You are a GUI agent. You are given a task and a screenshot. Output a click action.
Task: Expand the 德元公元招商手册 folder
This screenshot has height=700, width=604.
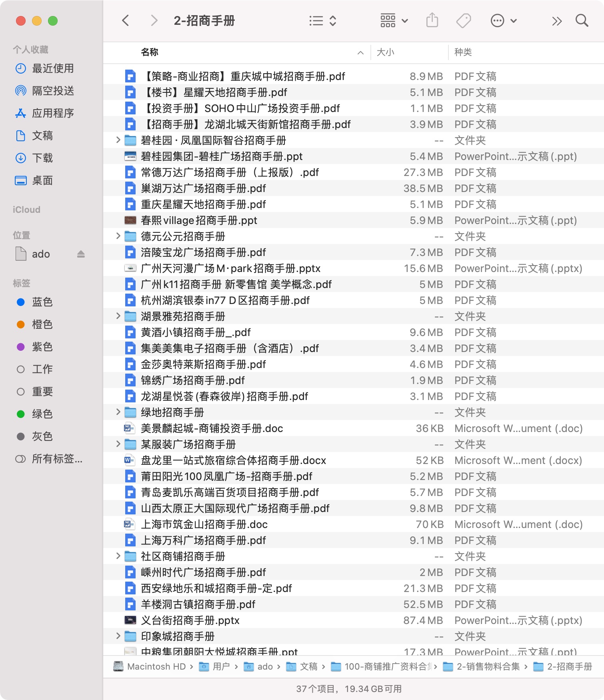[118, 236]
